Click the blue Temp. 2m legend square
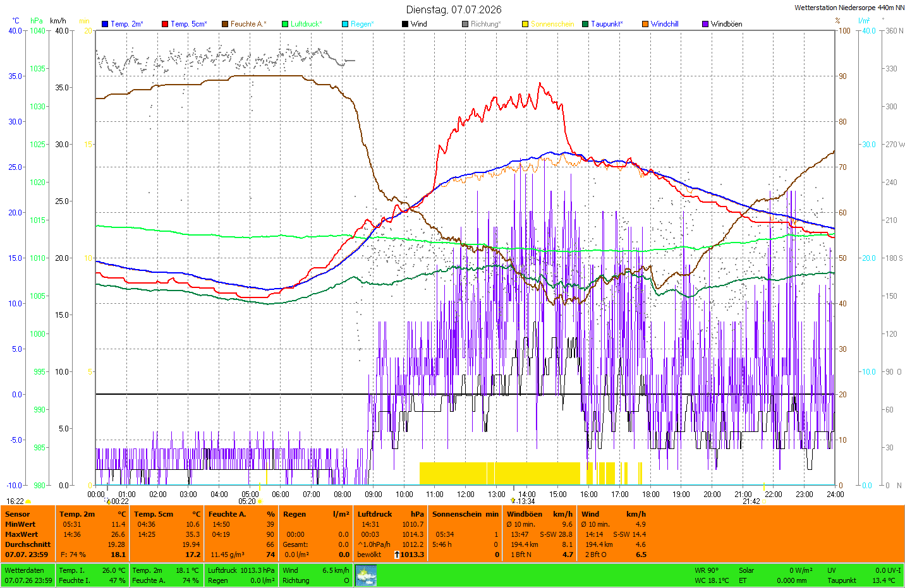Viewport: 905px width, 588px height. [x=105, y=24]
